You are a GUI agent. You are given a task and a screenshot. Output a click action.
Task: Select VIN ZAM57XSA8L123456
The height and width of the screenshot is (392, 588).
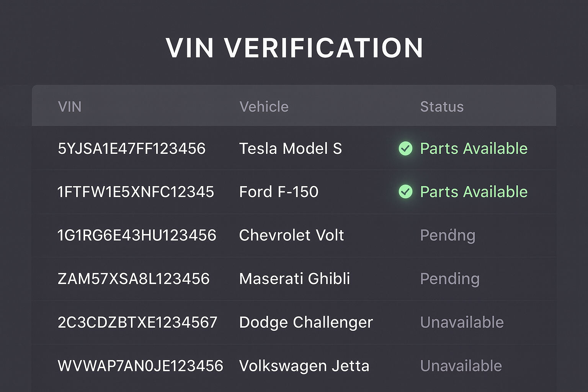[x=134, y=279]
